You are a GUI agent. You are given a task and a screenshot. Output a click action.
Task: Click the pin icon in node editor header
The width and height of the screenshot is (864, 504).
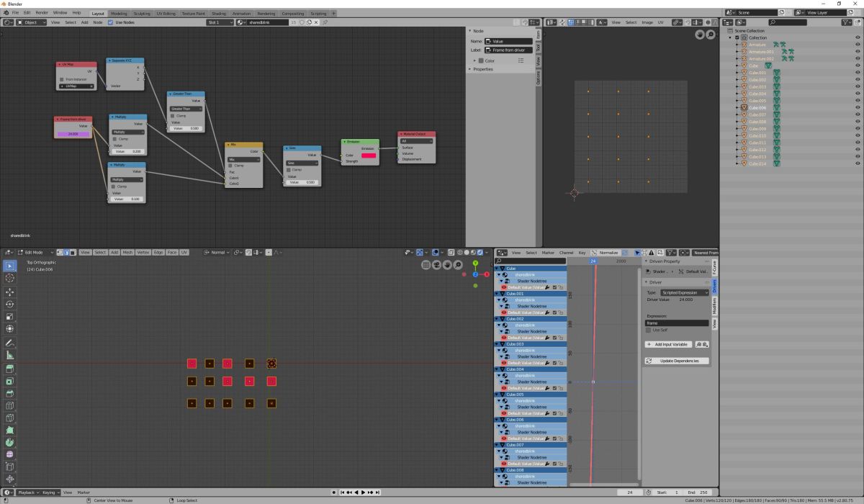tap(325, 22)
